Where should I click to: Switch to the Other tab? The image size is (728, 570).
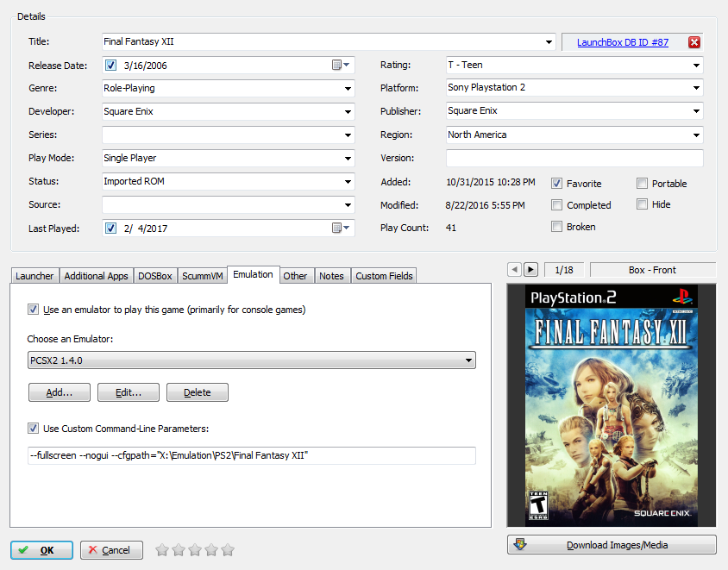point(295,276)
